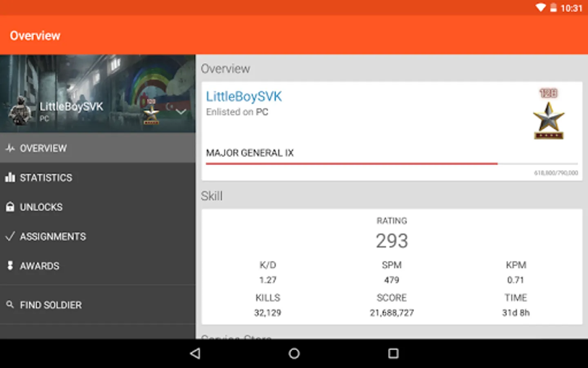
Task: Click the time value 31d 8h
Action: click(x=516, y=313)
